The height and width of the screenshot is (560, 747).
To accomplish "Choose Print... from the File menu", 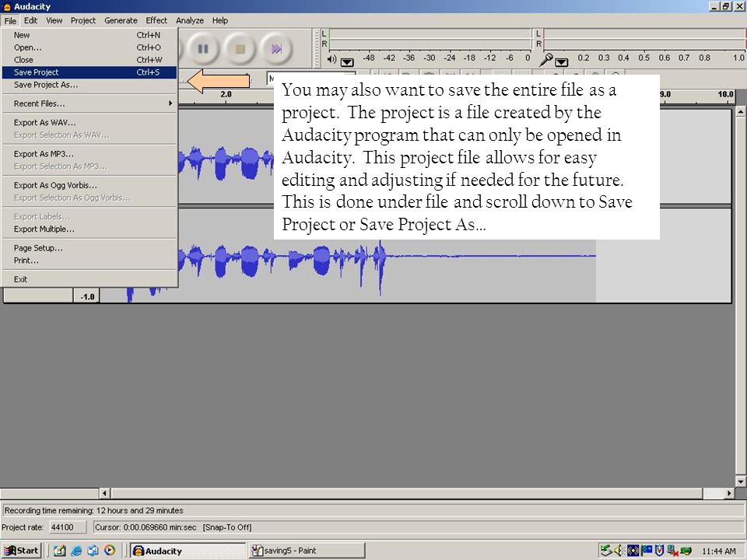I will [89, 261].
